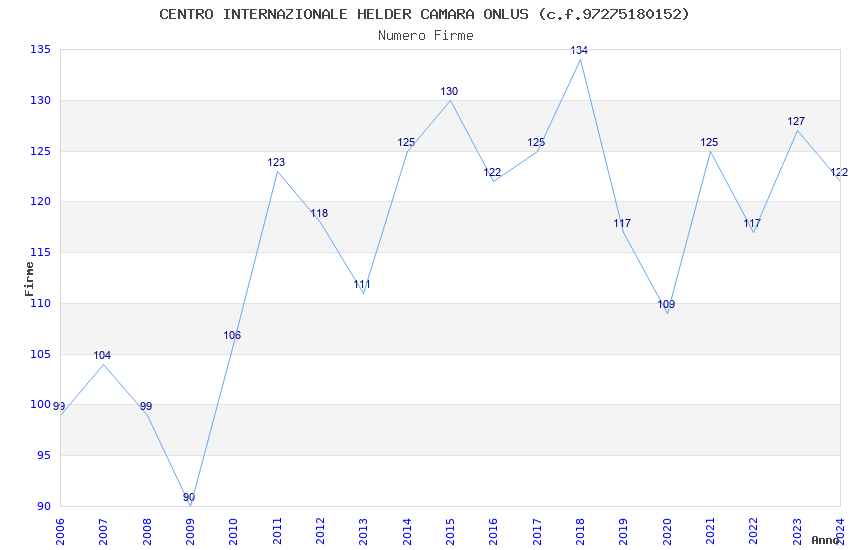Screen dimensions: 850x550
Task: Select the data label 99 for 2008
Action: (x=146, y=406)
